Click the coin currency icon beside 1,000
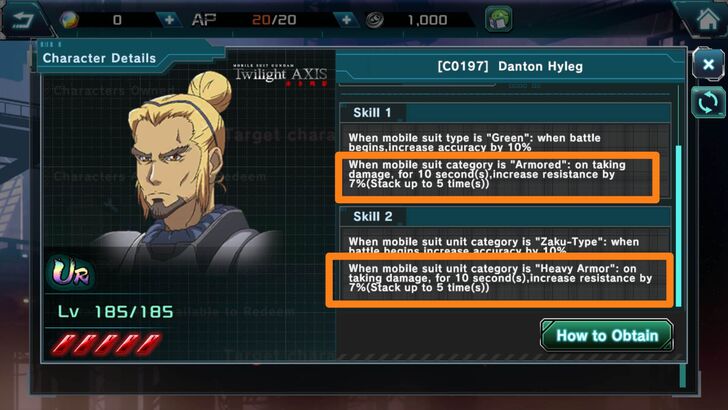Viewport: 728px width, 410px height. [375, 20]
